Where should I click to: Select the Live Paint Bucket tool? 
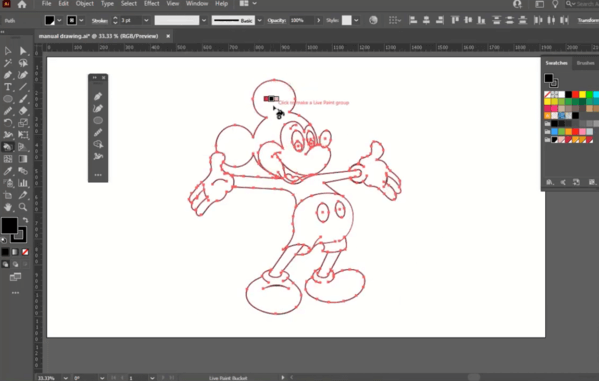[x=8, y=147]
